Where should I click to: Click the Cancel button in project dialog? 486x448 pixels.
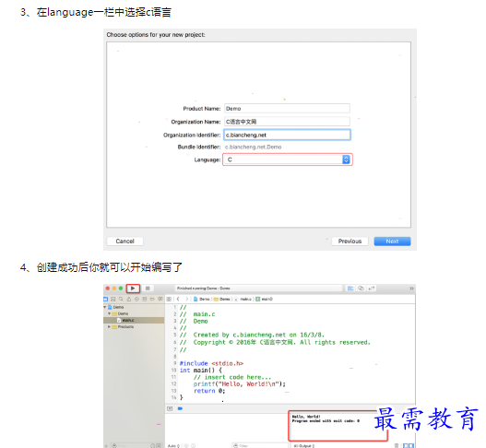(124, 242)
